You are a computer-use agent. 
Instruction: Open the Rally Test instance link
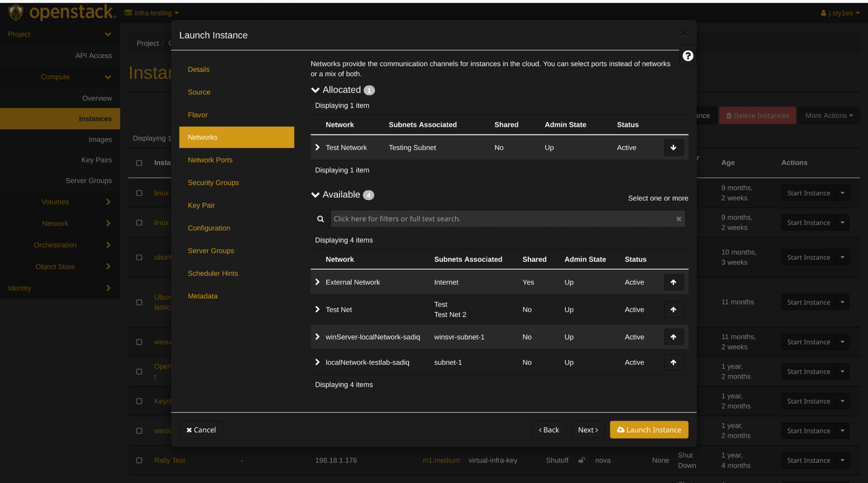(x=170, y=460)
